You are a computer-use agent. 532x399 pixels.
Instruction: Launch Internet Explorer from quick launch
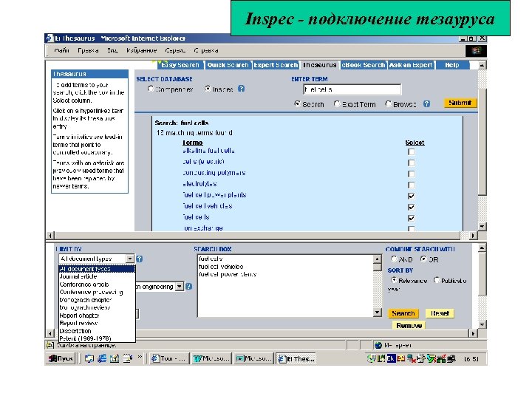coord(102,358)
